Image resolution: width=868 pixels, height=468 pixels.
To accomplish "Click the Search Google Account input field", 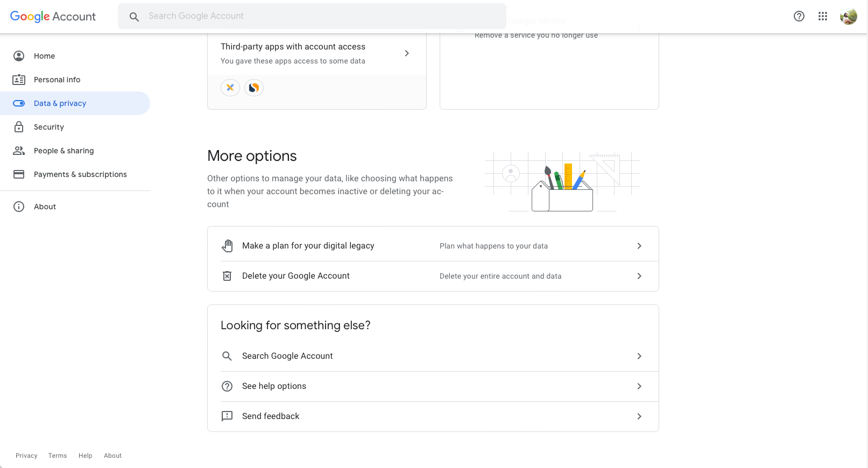I will [312, 16].
